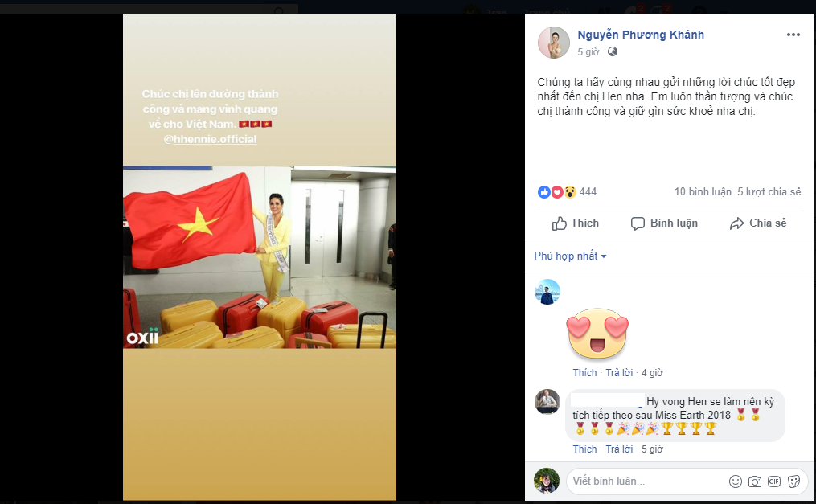Click the wow face reaction icon
Viewport: 816px width, 504px height.
pos(570,192)
